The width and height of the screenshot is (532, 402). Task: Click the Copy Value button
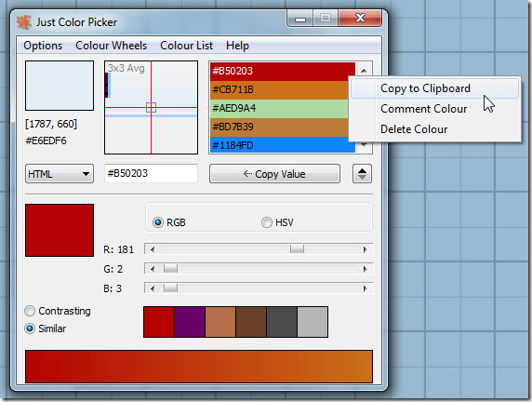point(274,174)
